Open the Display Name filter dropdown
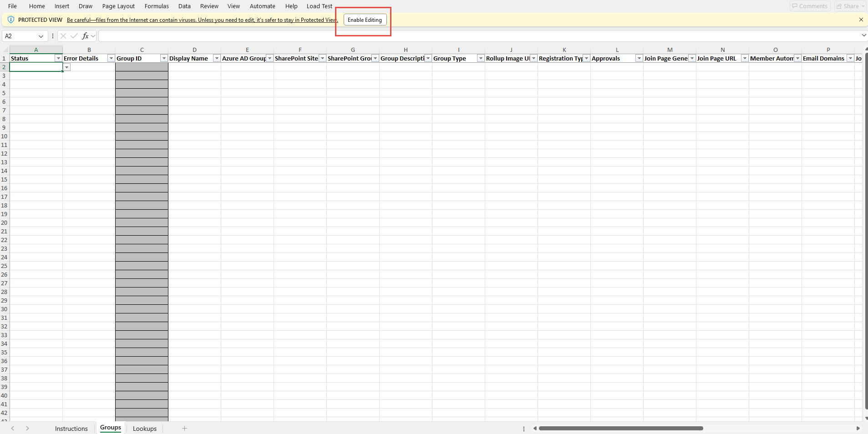The height and width of the screenshot is (434, 868). [217, 58]
